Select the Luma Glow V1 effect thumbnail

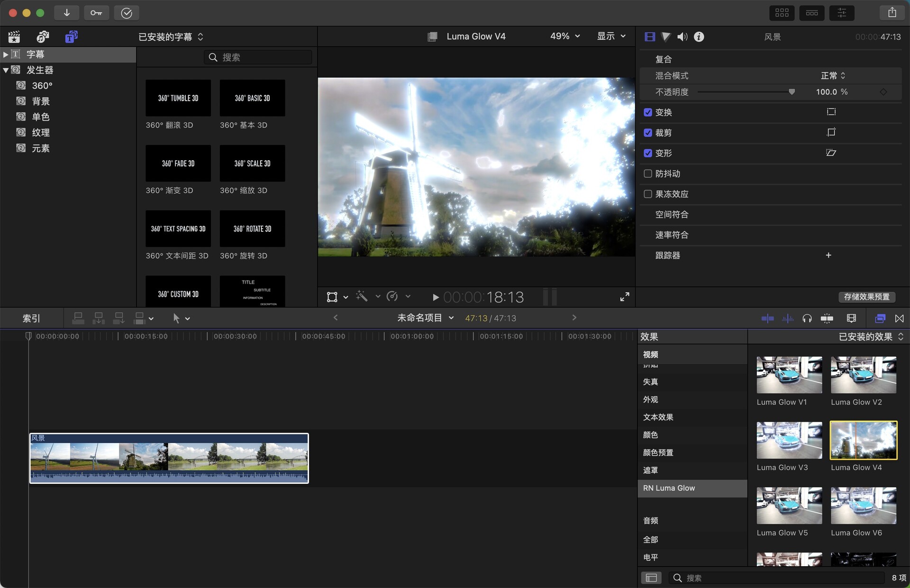pyautogui.click(x=789, y=375)
